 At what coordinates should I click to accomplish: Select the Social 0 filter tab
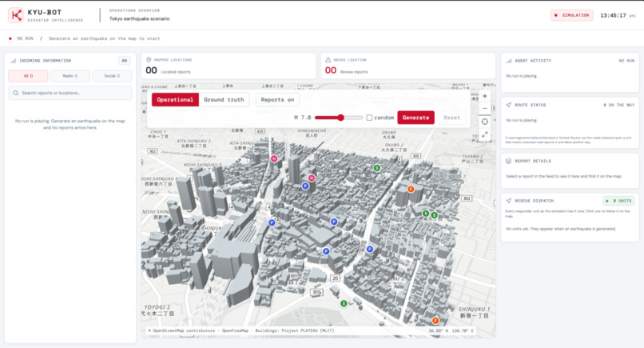point(112,76)
